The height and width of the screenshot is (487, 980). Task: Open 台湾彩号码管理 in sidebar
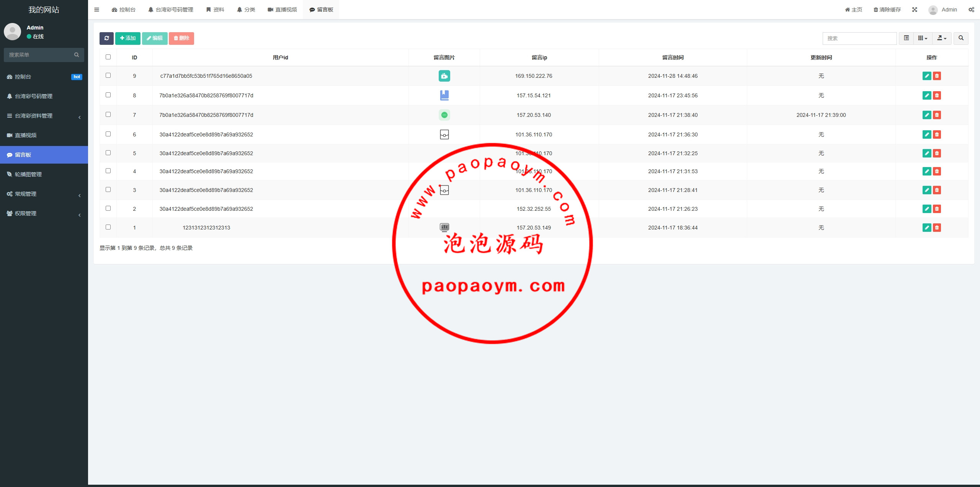(44, 96)
